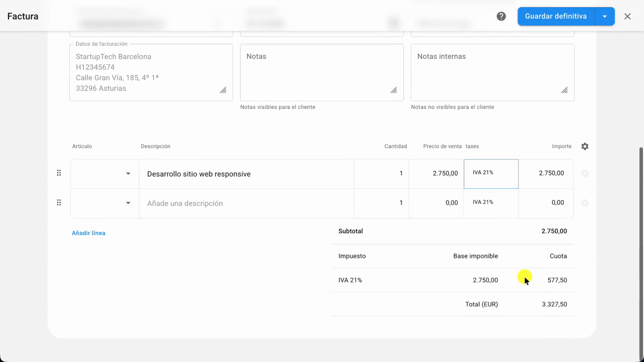Select the Cuota value 577,50
The width and height of the screenshot is (644, 362).
[557, 280]
